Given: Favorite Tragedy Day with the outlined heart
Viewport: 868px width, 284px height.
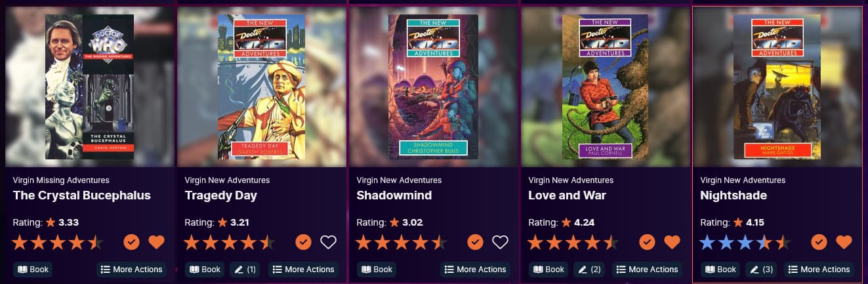Looking at the screenshot, I should 328,242.
